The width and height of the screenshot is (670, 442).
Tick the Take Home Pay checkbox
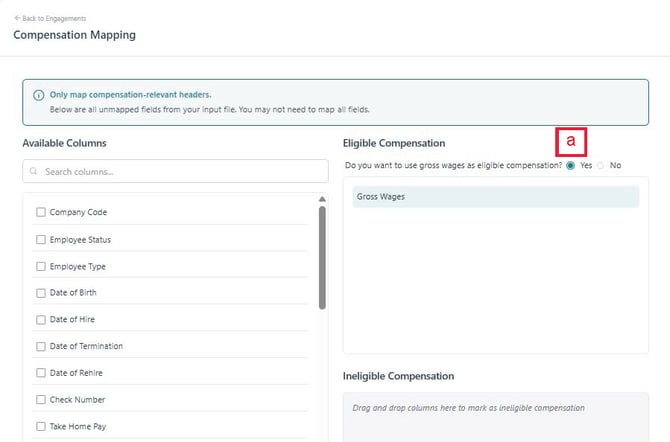click(40, 426)
